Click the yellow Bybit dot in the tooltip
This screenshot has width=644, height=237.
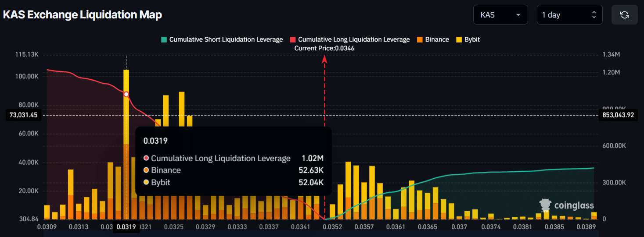(x=146, y=183)
